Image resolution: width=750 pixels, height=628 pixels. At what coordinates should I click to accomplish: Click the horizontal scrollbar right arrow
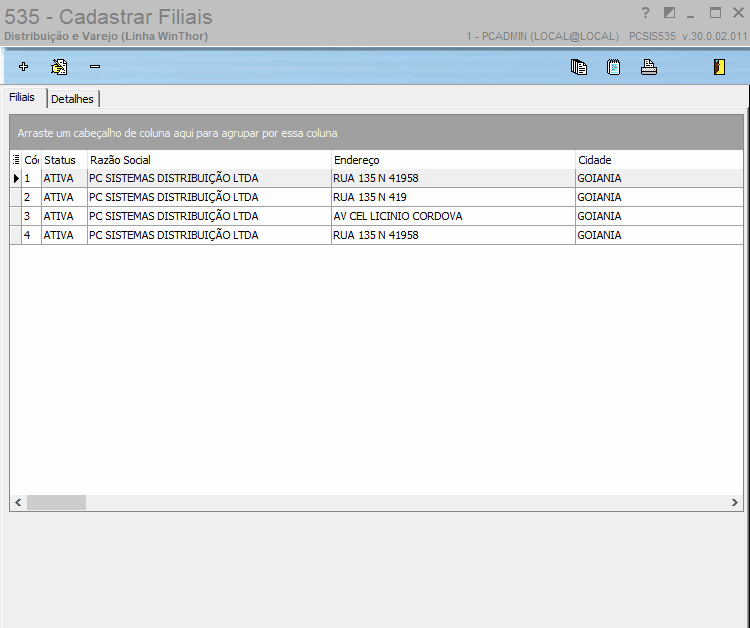pyautogui.click(x=735, y=502)
